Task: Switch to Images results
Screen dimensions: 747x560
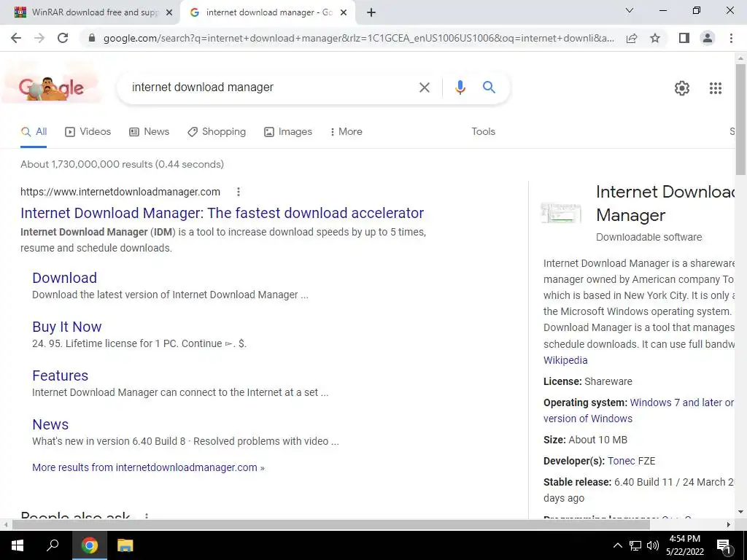Action: pos(288,131)
